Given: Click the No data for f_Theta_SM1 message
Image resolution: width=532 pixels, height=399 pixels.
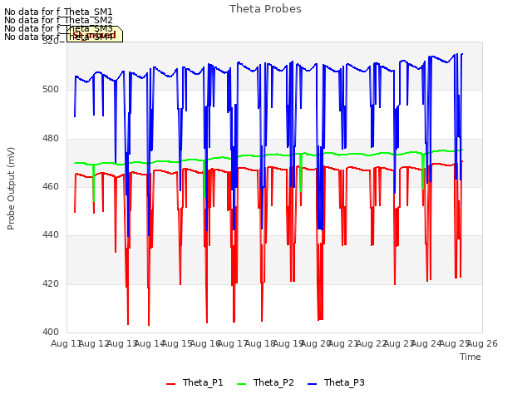Looking at the screenshot, I should coord(58,12).
